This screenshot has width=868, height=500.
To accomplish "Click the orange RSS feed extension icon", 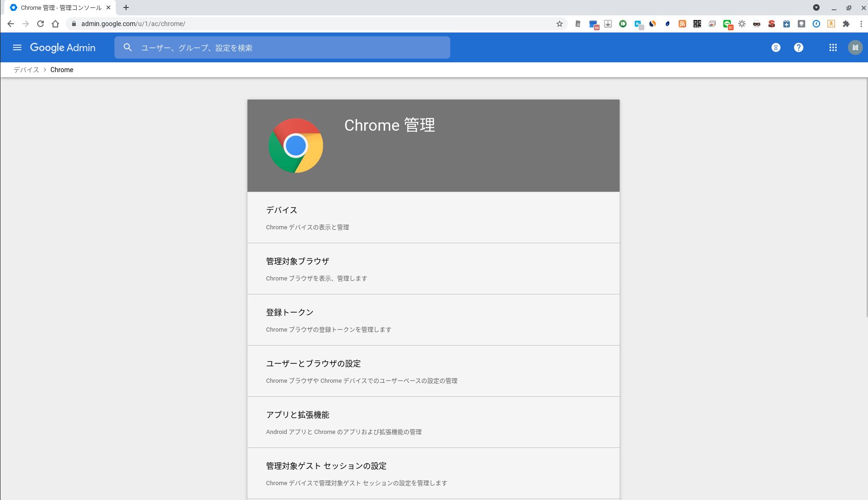I will (682, 24).
